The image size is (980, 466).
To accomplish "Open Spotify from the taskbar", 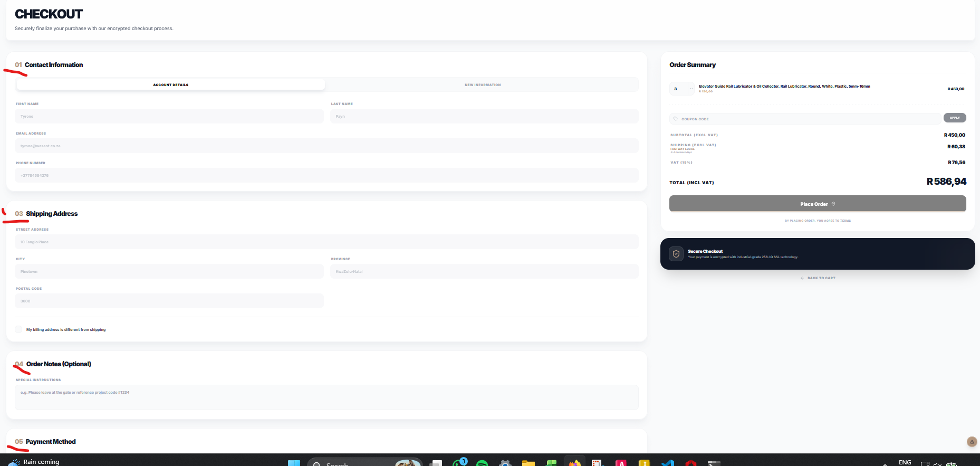I will click(482, 463).
